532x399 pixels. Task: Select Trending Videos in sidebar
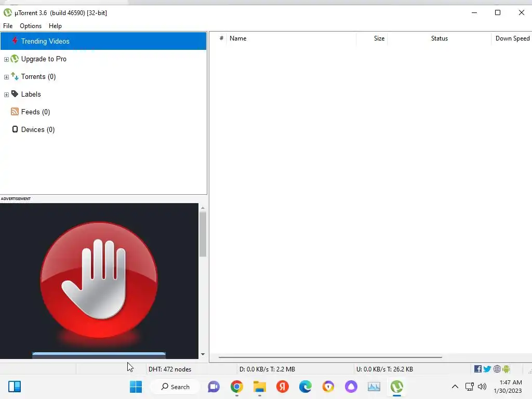pyautogui.click(x=103, y=41)
